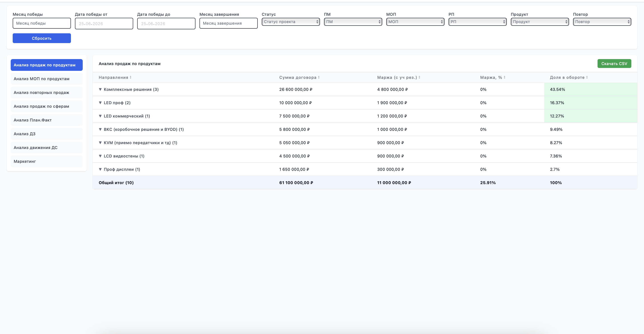Expand LED проф (2) row
This screenshot has height=334, width=644.
(100, 103)
